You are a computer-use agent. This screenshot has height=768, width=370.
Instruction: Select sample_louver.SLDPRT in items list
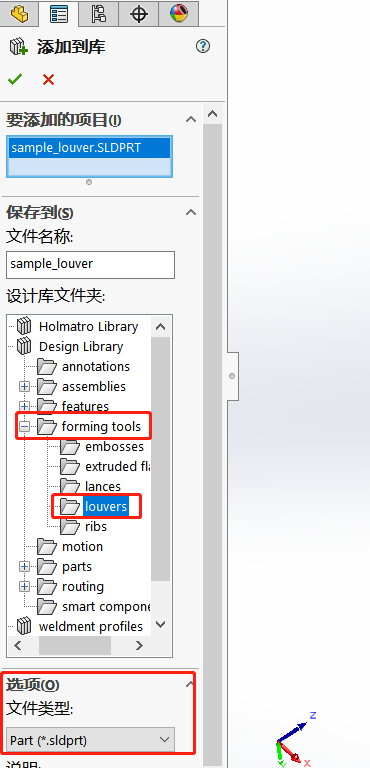click(x=89, y=148)
